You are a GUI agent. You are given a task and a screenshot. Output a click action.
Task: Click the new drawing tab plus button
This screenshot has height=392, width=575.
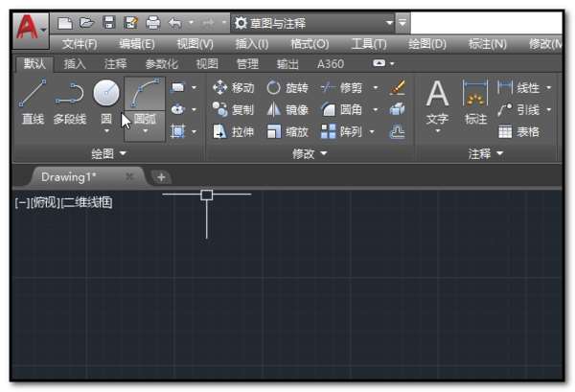coord(161,176)
